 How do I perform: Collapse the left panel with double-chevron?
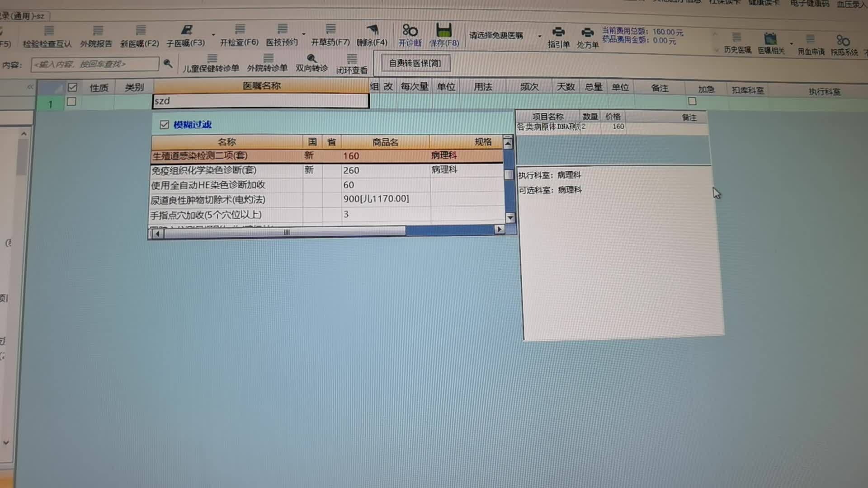(30, 87)
